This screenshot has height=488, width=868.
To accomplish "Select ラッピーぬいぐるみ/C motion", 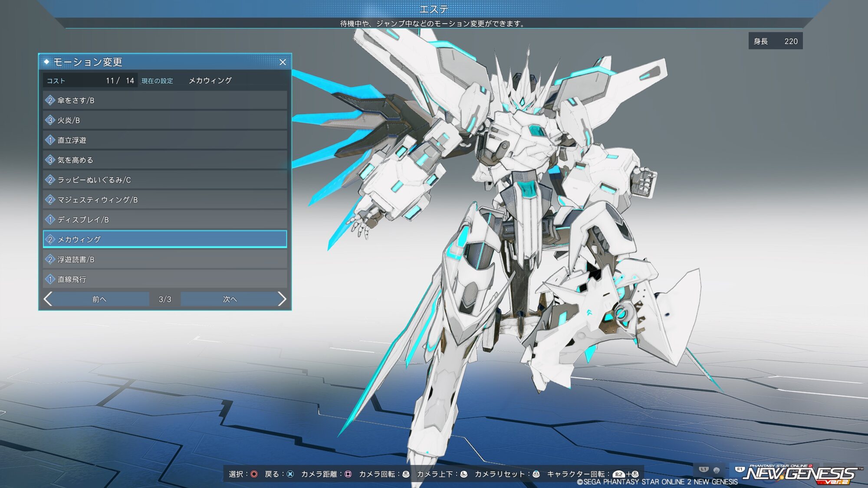I will (165, 180).
